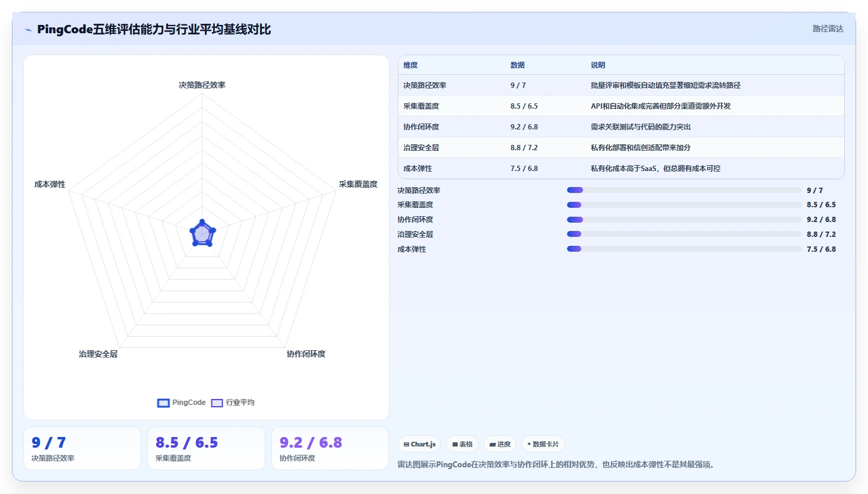
Task: Click the PingCode legend text
Action: (189, 403)
